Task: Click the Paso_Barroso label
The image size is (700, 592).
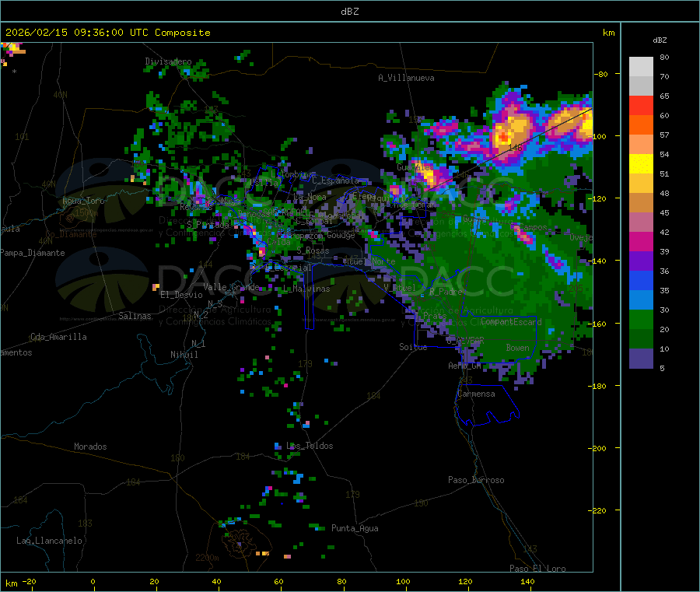Action: [x=476, y=481]
